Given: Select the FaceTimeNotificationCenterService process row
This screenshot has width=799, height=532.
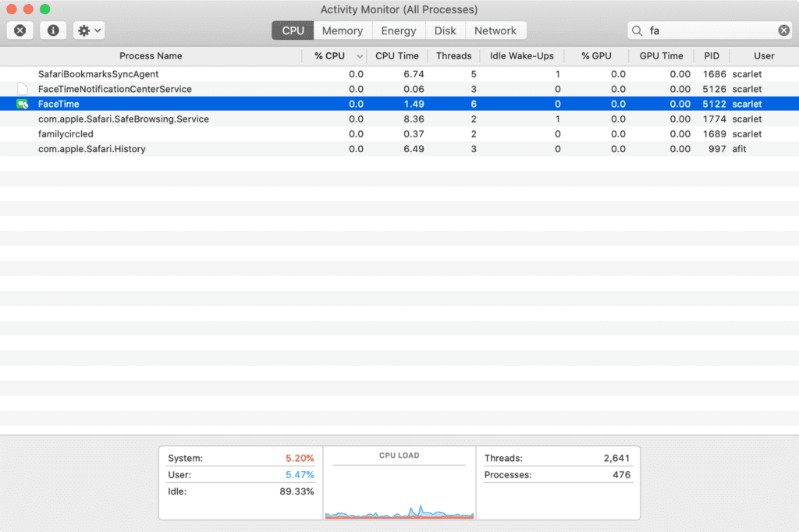Looking at the screenshot, I should (x=399, y=89).
